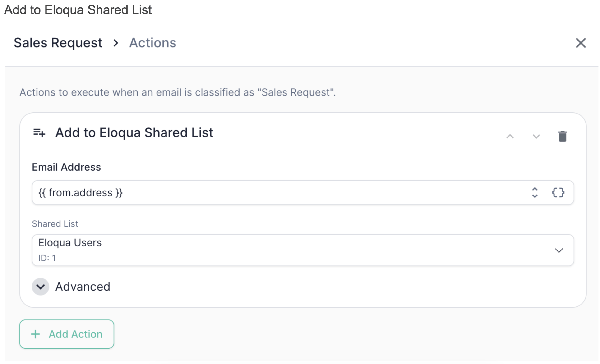Image resolution: width=600 pixels, height=364 pixels.
Task: Click the Email Address field label
Action: coord(66,167)
